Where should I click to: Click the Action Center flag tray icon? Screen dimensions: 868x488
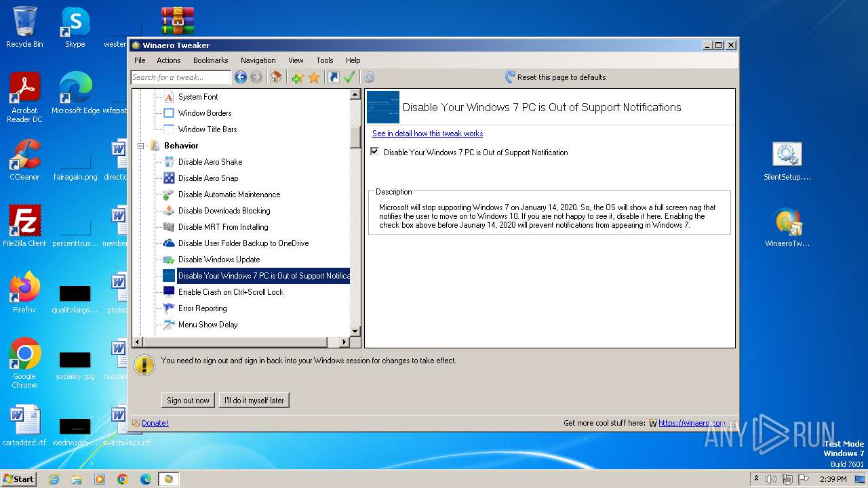click(x=804, y=479)
